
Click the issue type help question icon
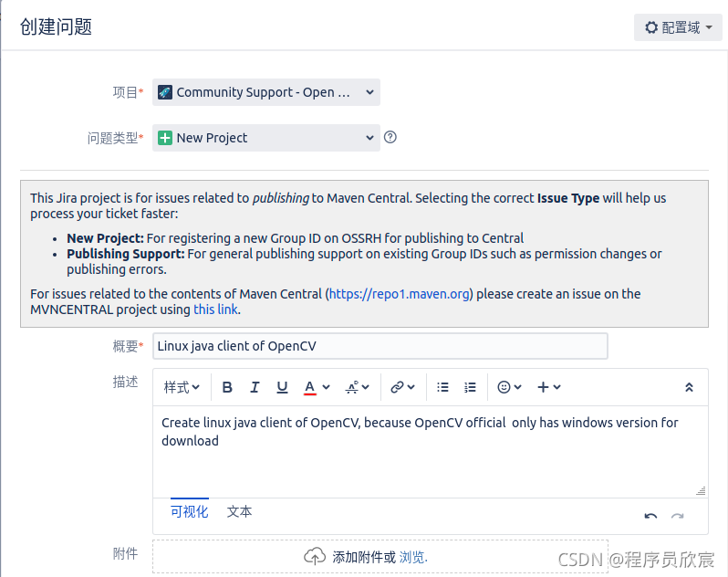390,137
